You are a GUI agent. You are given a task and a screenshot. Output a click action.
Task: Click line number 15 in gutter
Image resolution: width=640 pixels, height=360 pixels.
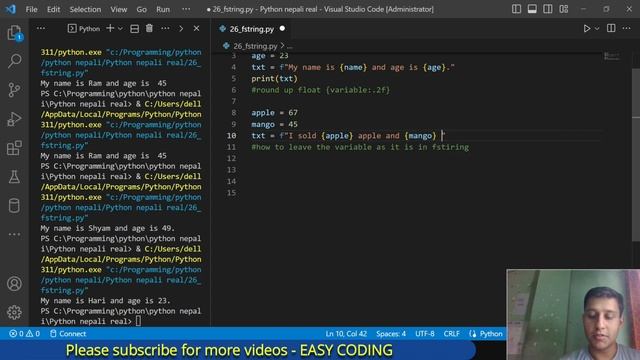click(x=231, y=193)
